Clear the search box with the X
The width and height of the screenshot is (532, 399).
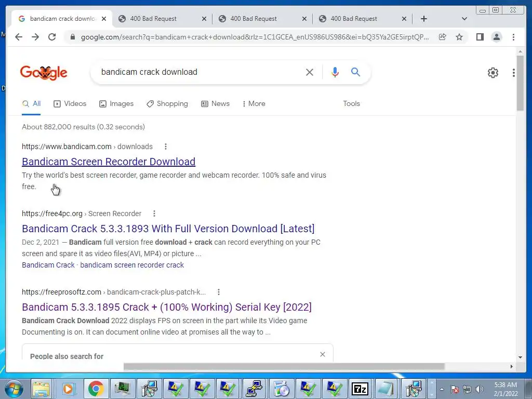pos(310,72)
